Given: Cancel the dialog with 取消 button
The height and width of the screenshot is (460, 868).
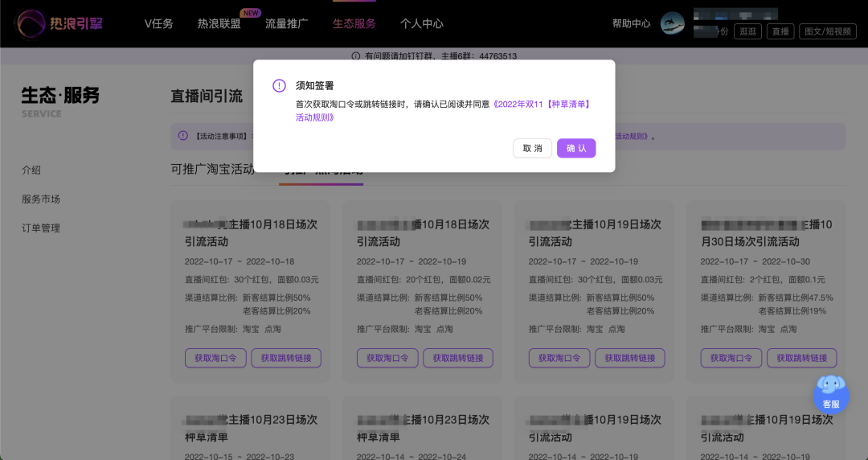Looking at the screenshot, I should click(532, 148).
